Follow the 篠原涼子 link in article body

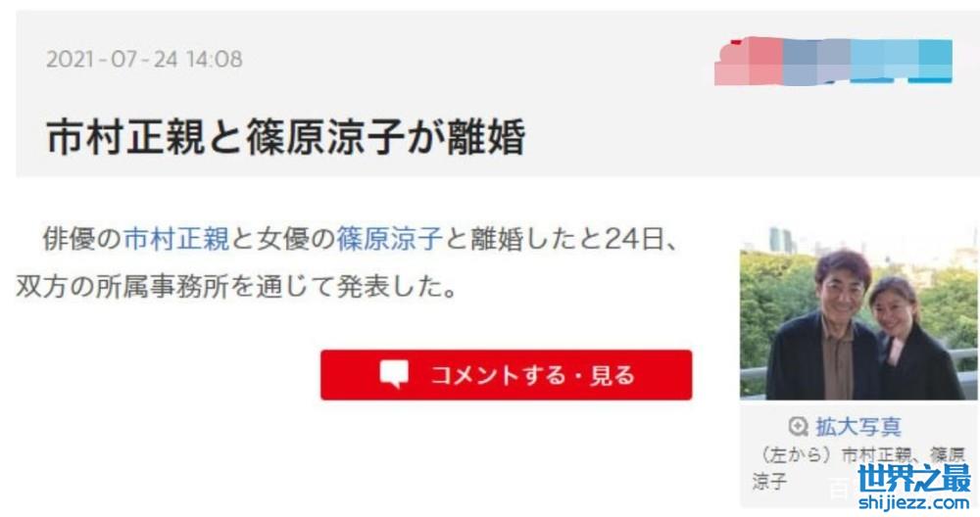point(389,239)
